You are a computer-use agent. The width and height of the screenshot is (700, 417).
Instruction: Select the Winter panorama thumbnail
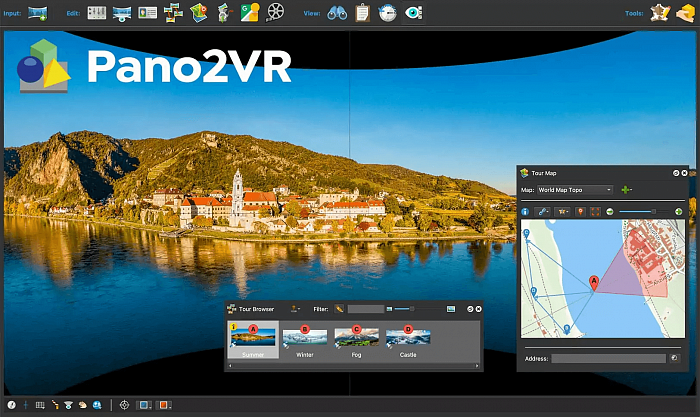[304, 338]
